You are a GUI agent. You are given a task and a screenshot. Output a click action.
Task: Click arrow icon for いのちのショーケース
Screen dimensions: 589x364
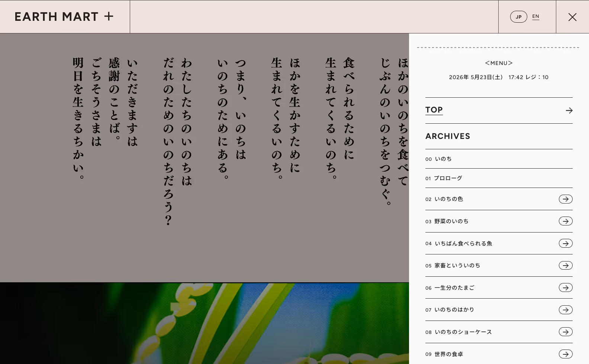point(566,332)
